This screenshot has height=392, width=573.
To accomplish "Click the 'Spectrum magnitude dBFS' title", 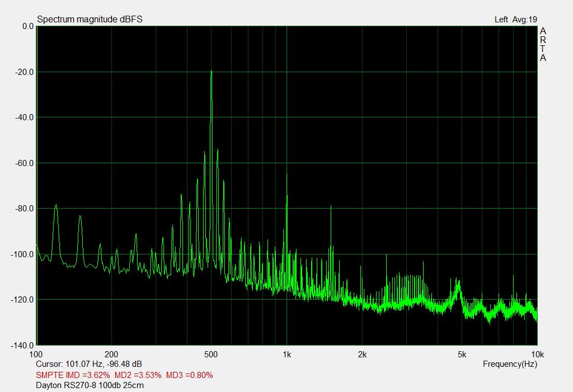I will coord(90,20).
